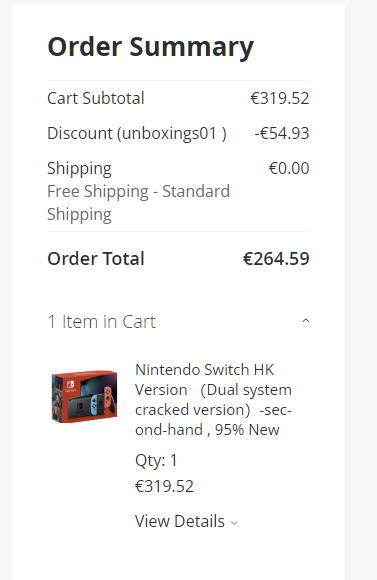Select the unboxings01 coupon code text
Screen dimensions: 377x580
click(x=169, y=134)
